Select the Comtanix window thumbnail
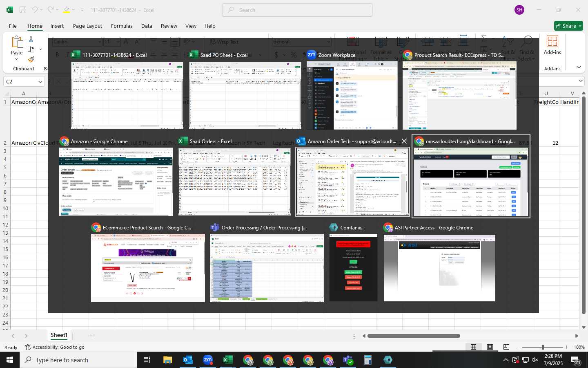Viewport: 588px width, 368px height. coord(353,268)
